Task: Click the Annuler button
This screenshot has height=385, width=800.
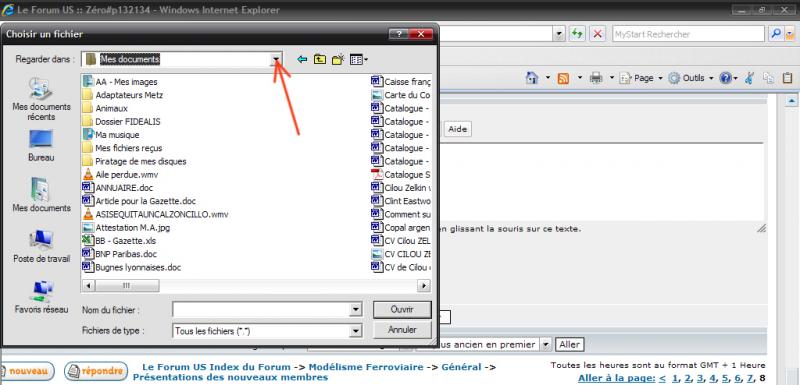Action: tap(402, 330)
